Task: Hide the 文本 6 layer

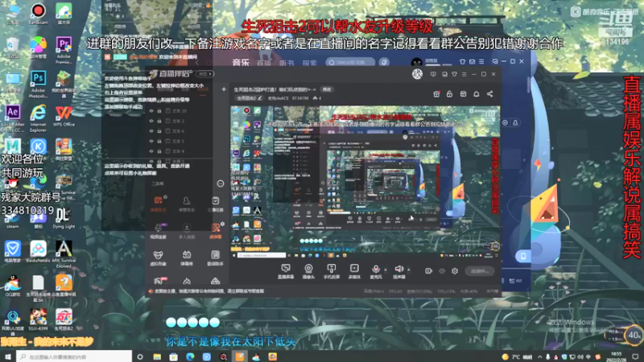Action: coord(151,131)
